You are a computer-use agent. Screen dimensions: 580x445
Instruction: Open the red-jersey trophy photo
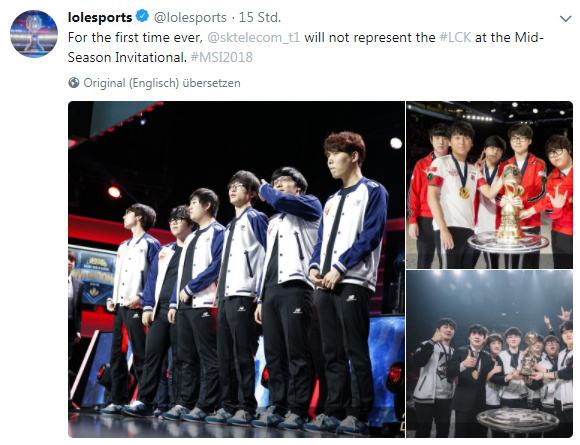pyautogui.click(x=490, y=185)
